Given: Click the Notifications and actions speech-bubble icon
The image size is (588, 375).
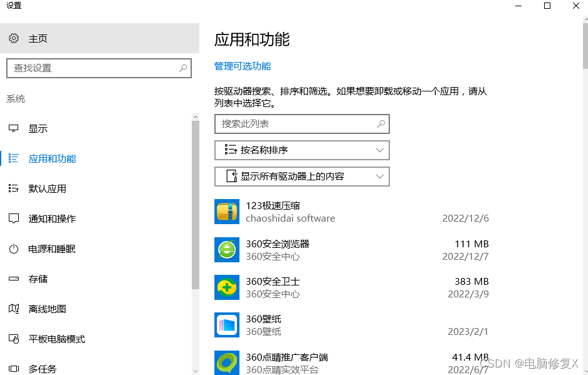Looking at the screenshot, I should click(14, 218).
